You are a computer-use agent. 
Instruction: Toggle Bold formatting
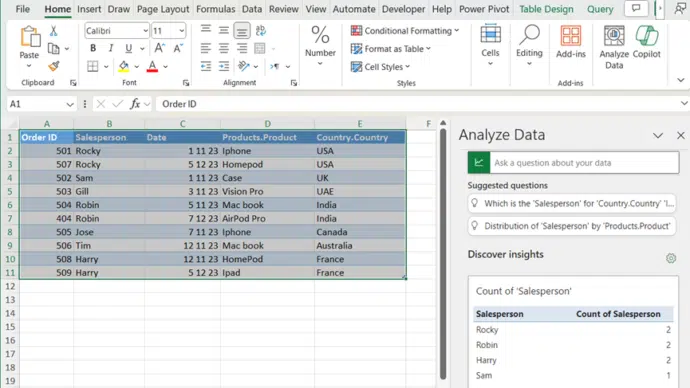[93, 48]
